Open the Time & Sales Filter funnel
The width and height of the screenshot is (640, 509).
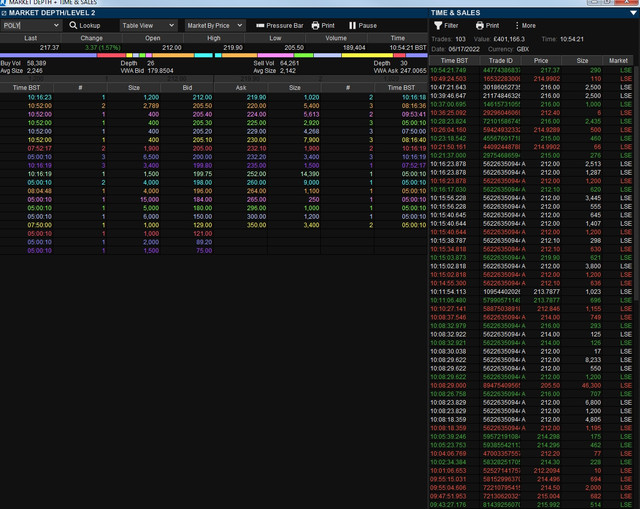[438, 25]
